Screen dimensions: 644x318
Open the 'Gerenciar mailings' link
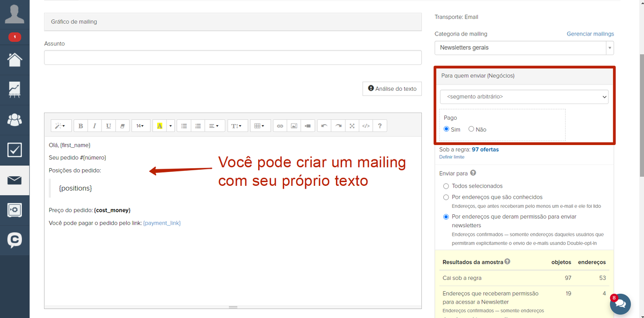coord(590,34)
